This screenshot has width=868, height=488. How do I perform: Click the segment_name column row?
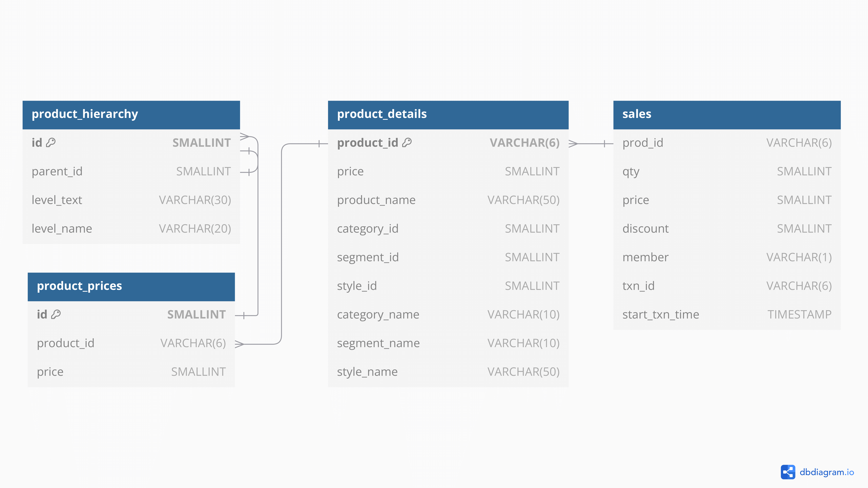(x=448, y=343)
